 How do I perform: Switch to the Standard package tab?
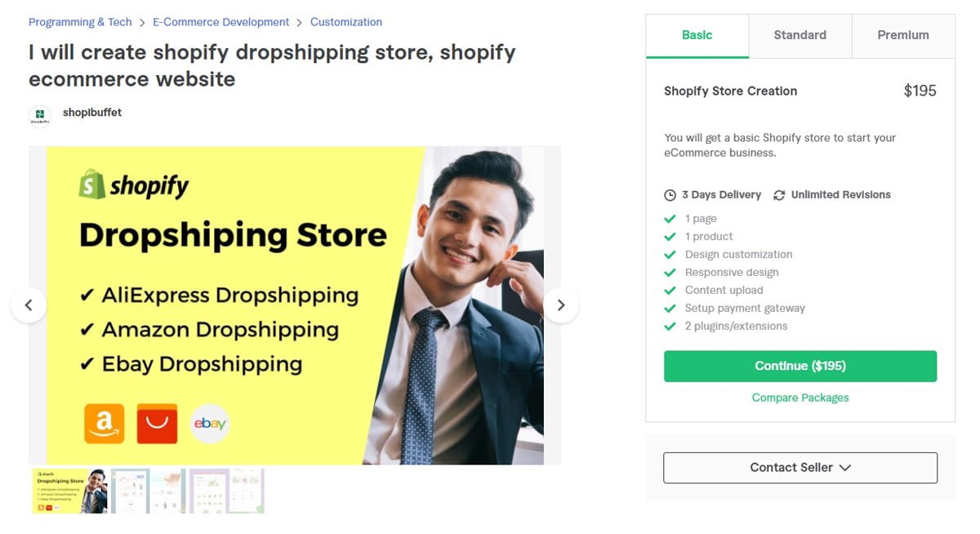click(800, 35)
